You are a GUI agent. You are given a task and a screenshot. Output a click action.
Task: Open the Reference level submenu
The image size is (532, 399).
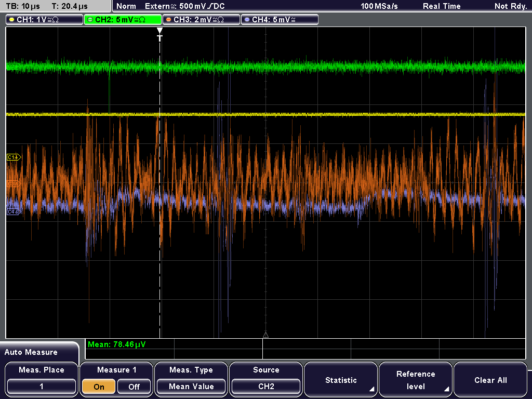(416, 380)
